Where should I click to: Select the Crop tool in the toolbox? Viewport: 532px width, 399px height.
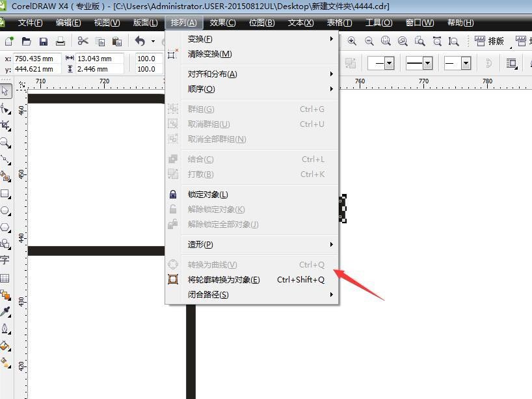click(x=5, y=126)
